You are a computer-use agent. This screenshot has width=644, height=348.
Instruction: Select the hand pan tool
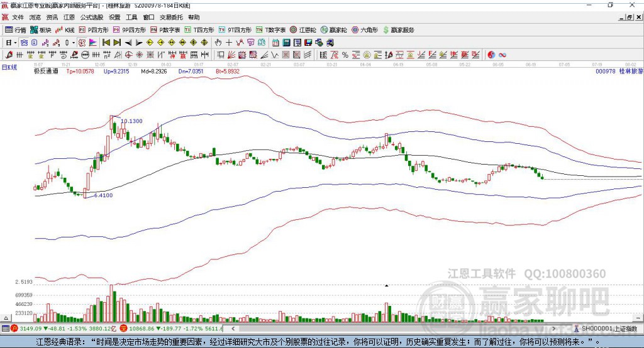click(218, 43)
